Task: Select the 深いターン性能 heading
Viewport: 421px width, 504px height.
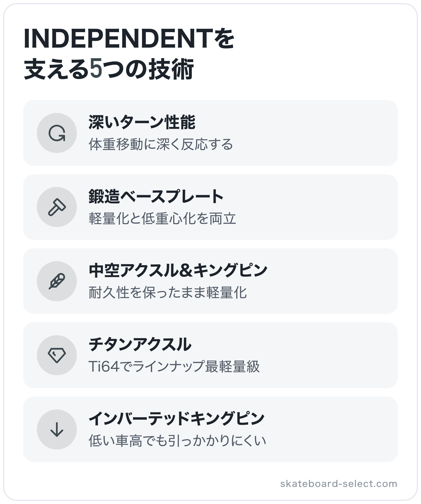Action: pos(142,122)
